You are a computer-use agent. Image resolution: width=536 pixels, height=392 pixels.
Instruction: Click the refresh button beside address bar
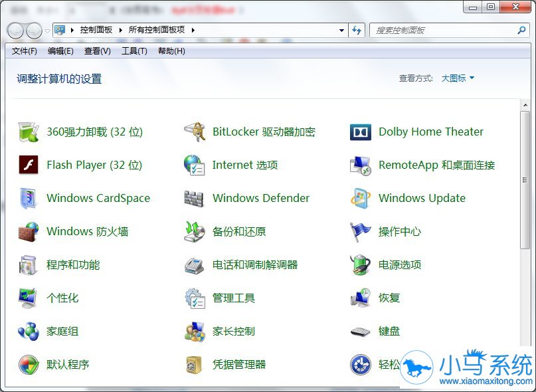(357, 31)
